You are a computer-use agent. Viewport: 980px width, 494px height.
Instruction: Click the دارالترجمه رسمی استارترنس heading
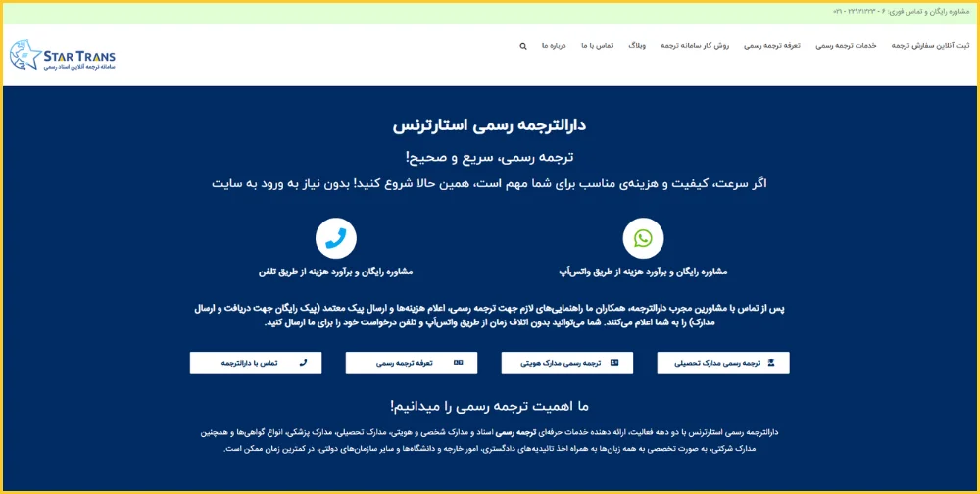490,125
